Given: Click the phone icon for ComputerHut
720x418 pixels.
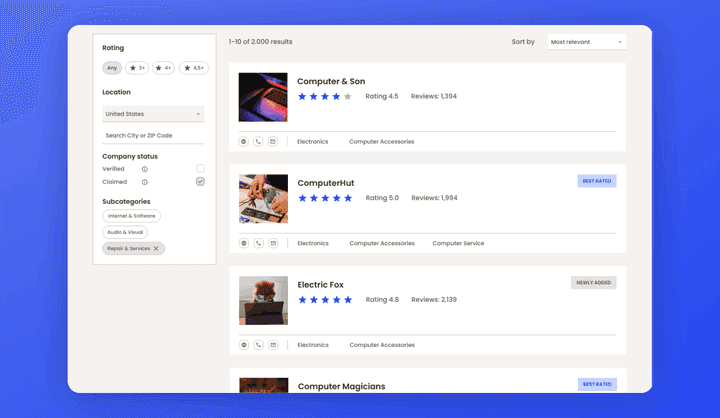Looking at the screenshot, I should [x=258, y=243].
